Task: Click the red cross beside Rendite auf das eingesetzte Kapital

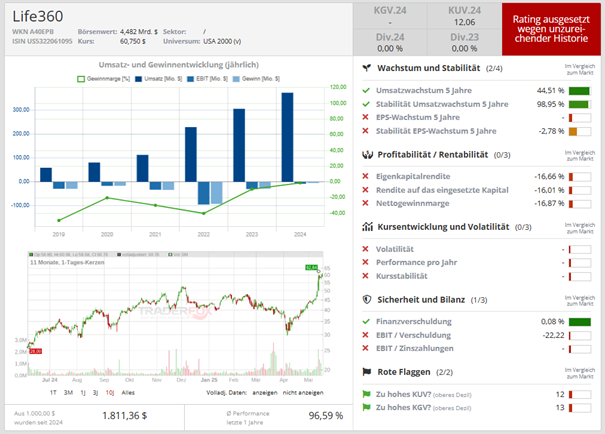Action: 365,190
